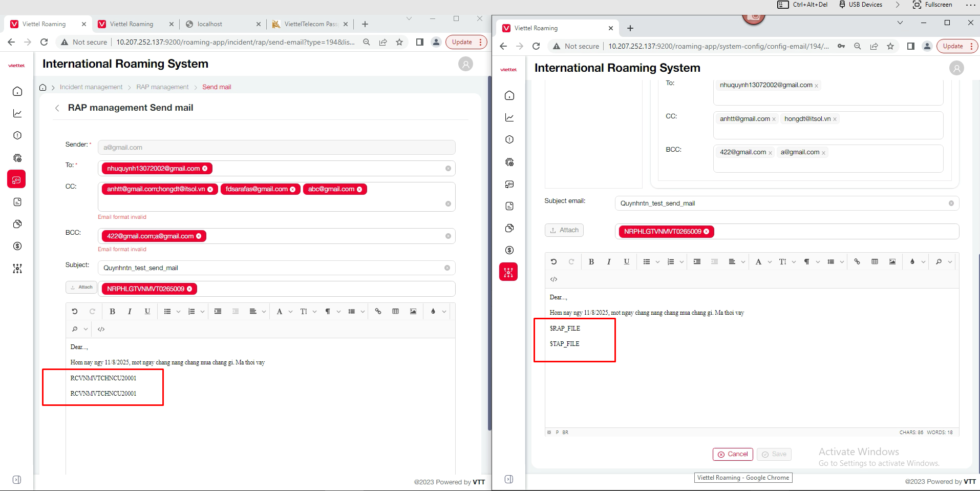Open code view in the RAP Send mail editor
The height and width of the screenshot is (491, 980).
tap(101, 330)
